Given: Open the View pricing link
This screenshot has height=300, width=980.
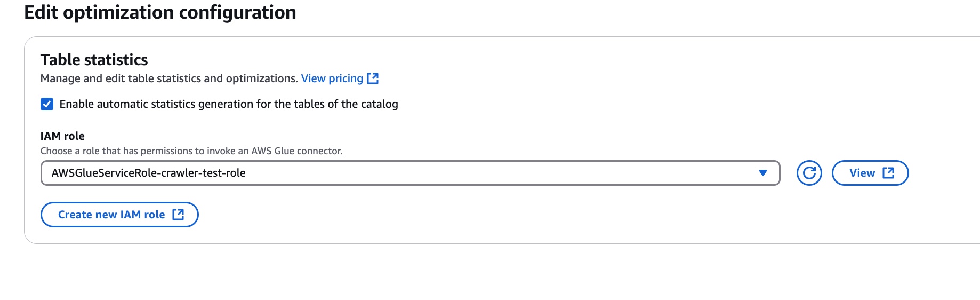Looking at the screenshot, I should [332, 78].
